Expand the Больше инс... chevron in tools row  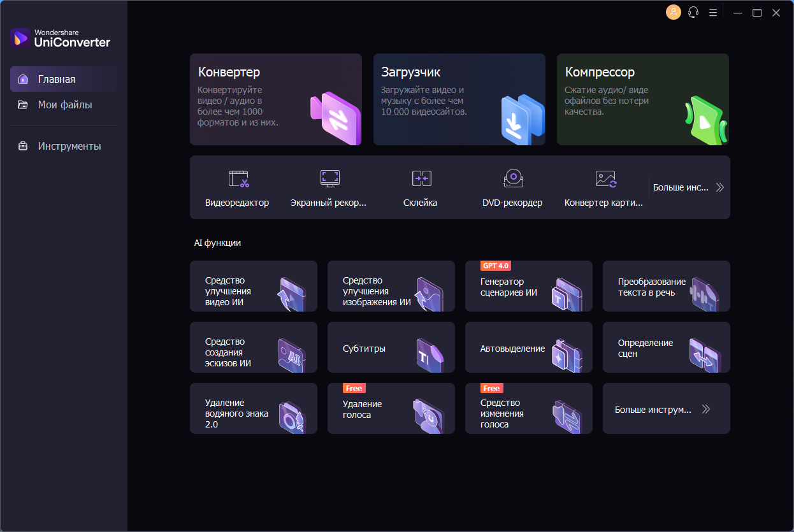coord(720,187)
